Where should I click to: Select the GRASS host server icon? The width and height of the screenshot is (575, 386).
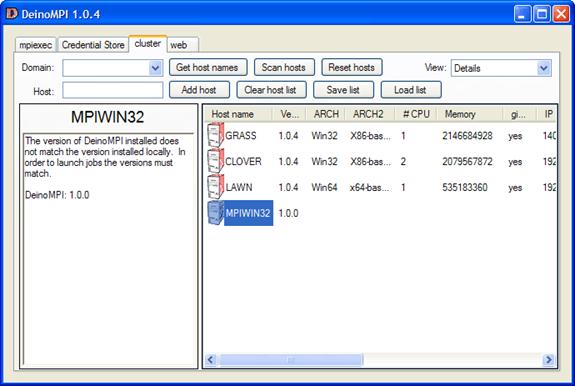click(x=216, y=135)
